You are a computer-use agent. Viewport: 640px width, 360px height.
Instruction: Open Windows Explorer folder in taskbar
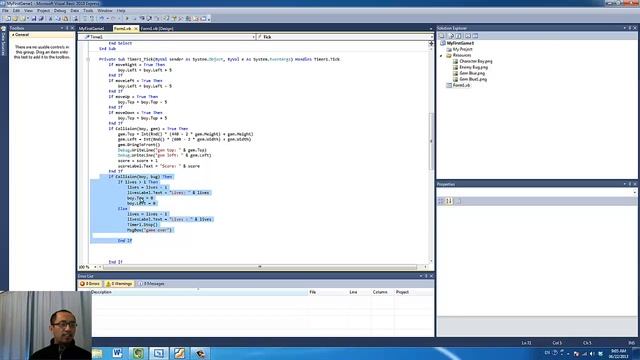pos(97,353)
